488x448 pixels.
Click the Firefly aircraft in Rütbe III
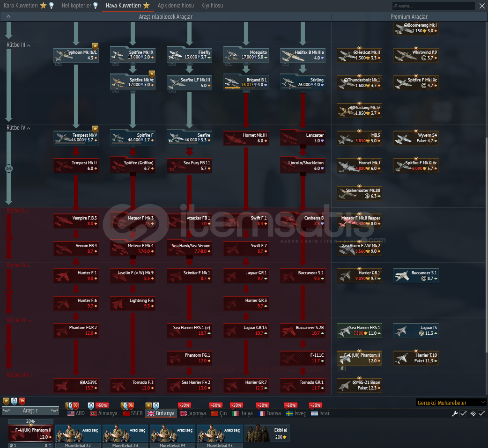tap(190, 55)
